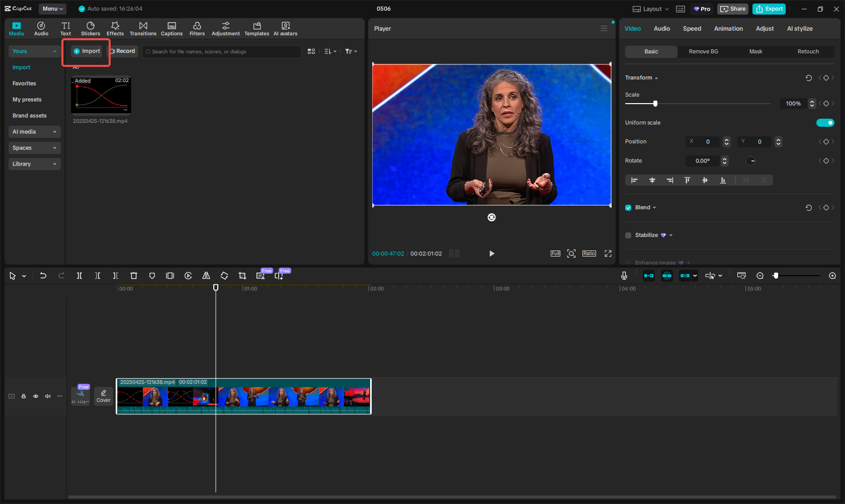Switch to the Speed tab
Viewport: 845px width, 504px height.
692,29
